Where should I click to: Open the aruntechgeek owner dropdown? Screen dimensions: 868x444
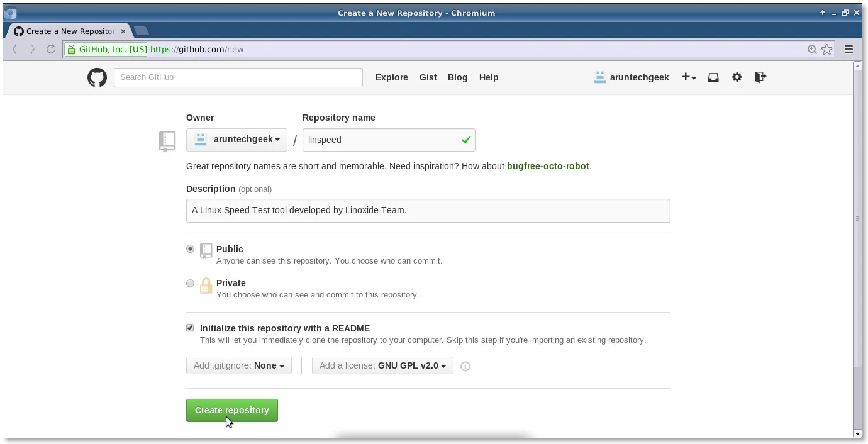click(236, 139)
